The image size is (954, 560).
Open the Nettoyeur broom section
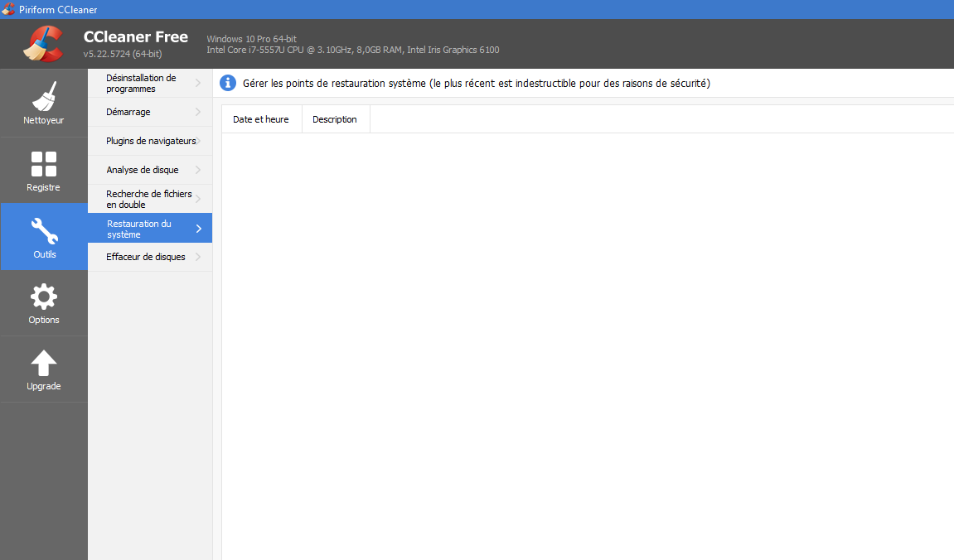coord(44,103)
